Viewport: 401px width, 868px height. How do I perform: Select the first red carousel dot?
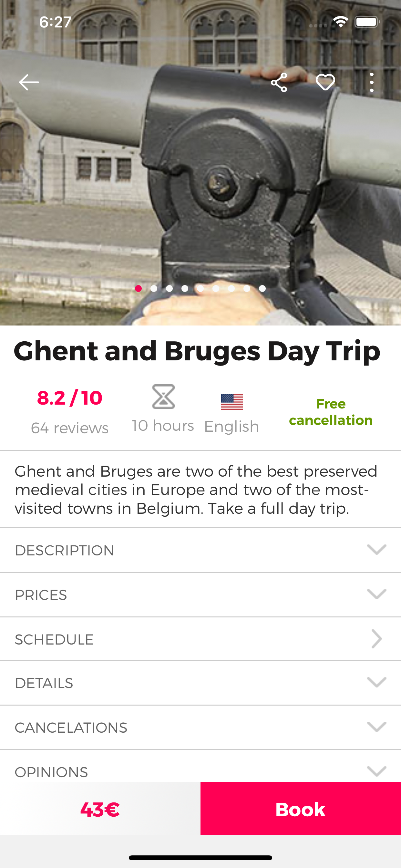(x=138, y=288)
